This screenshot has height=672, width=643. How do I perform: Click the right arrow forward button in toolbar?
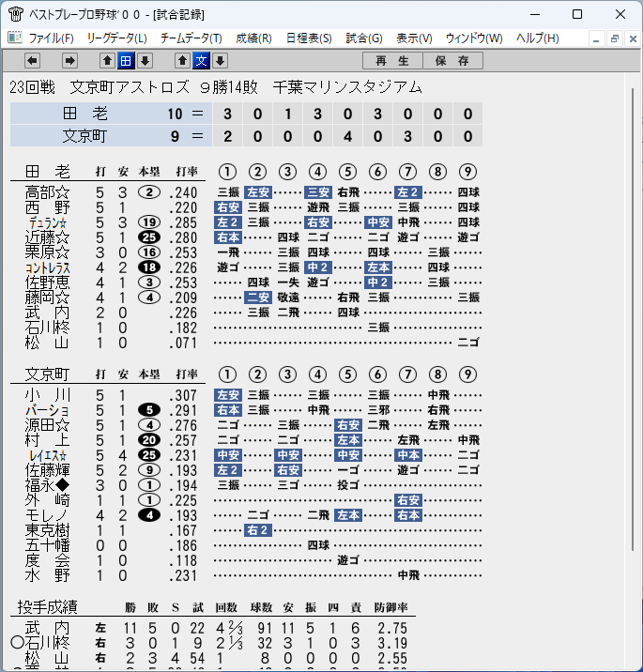[69, 61]
